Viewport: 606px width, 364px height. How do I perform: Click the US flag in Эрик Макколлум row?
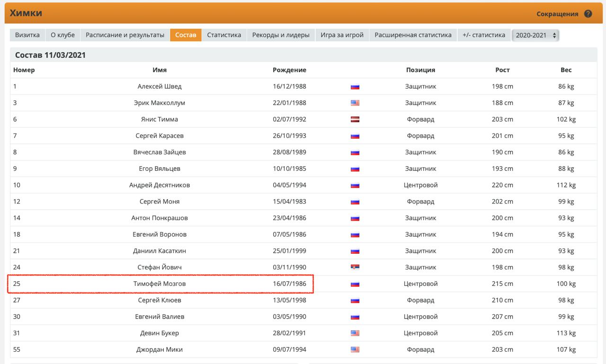click(x=355, y=103)
